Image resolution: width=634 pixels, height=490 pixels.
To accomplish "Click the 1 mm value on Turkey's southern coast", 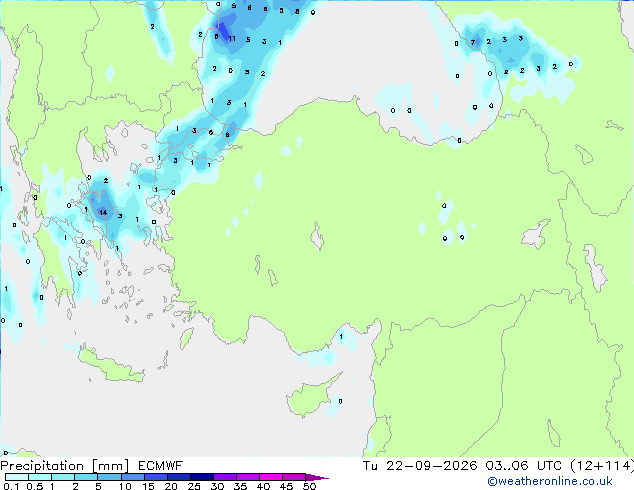I will (341, 337).
